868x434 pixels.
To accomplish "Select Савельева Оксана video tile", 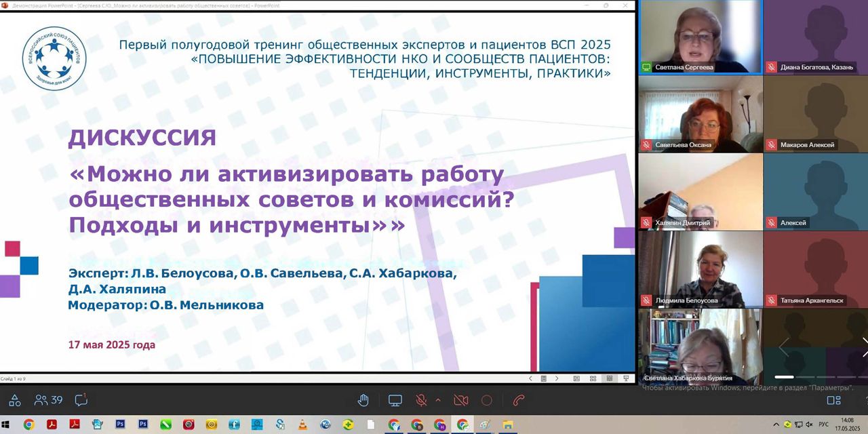I will click(700, 113).
